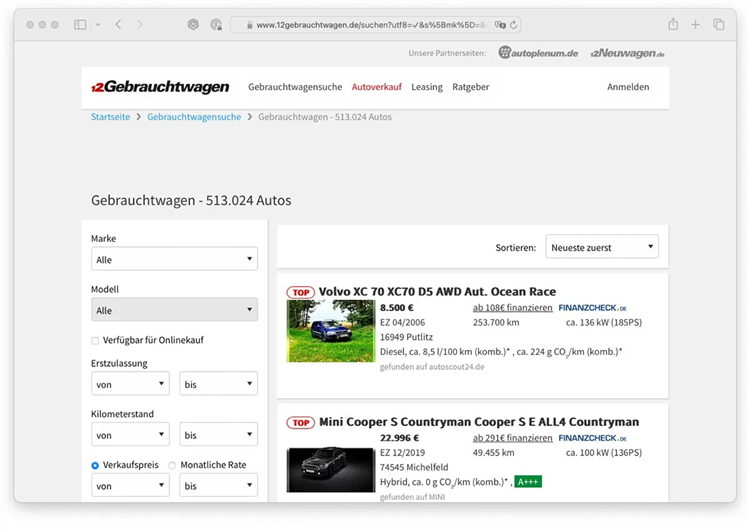
Task: Go back with the back arrow
Action: [x=119, y=24]
